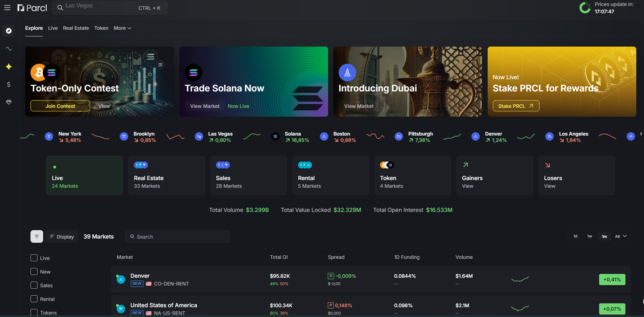The image size is (644, 317).
Task: Open the Display options dropdown
Action: [62, 237]
